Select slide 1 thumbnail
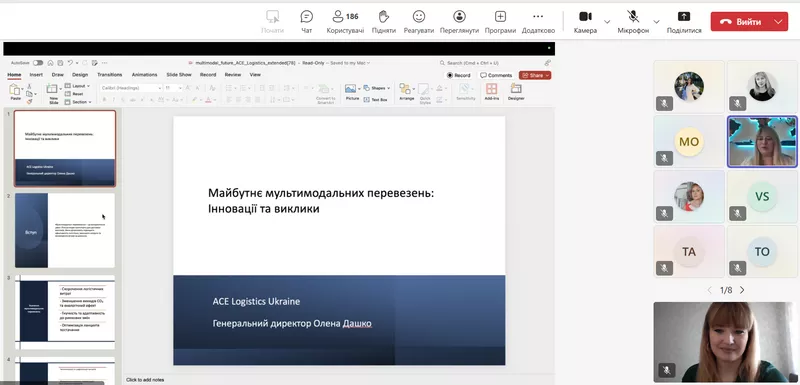The width and height of the screenshot is (800, 385). (x=65, y=148)
